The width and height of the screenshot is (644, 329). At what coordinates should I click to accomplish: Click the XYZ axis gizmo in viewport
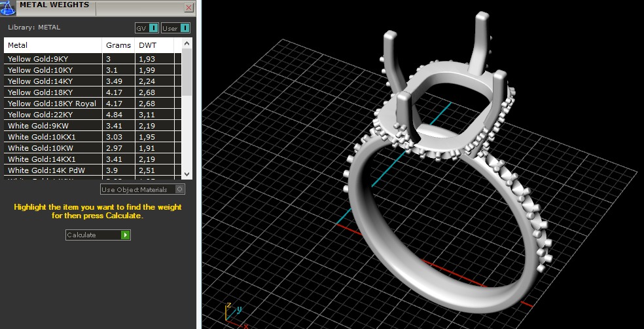(x=236, y=315)
